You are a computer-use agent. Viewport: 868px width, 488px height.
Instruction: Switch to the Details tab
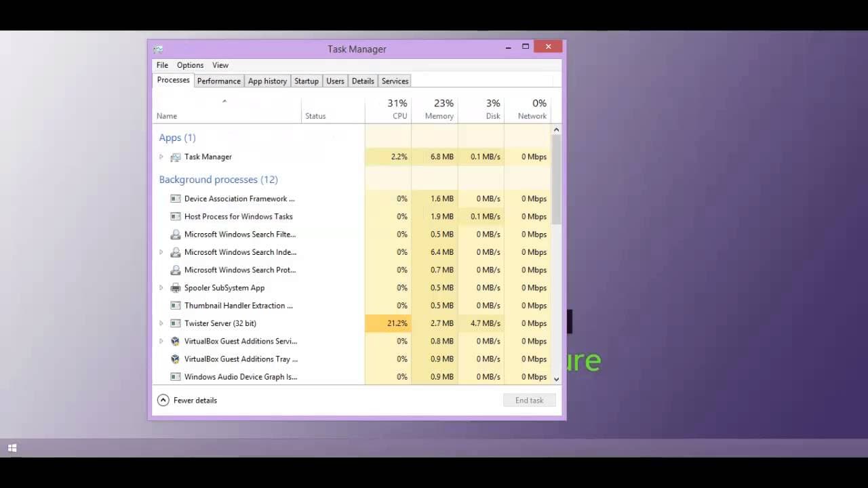coord(363,81)
